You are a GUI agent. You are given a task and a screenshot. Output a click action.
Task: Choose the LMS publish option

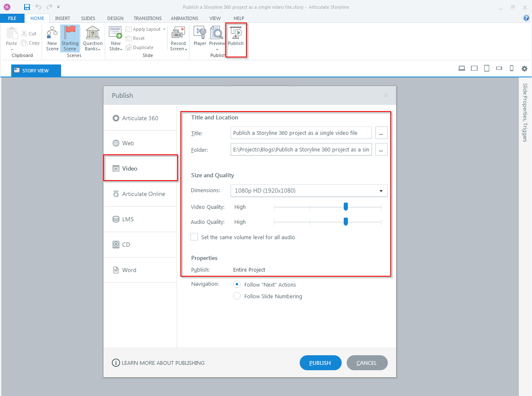(140, 219)
